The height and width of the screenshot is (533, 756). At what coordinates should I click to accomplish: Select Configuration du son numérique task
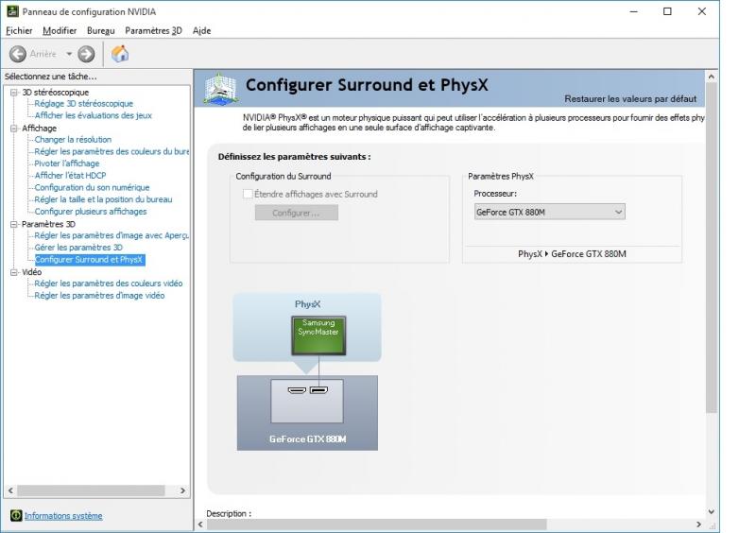tap(92, 188)
